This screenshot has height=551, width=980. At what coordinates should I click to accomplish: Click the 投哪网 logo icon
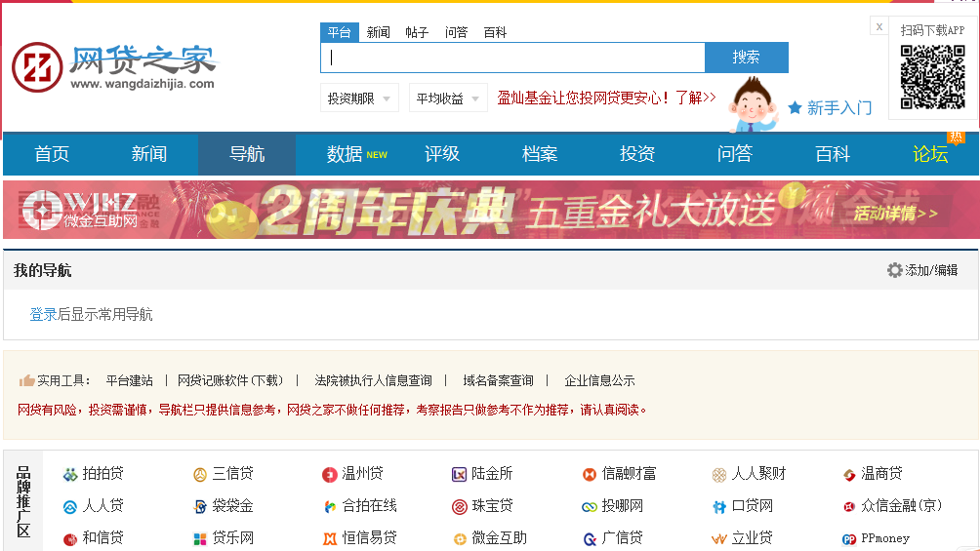(x=590, y=507)
